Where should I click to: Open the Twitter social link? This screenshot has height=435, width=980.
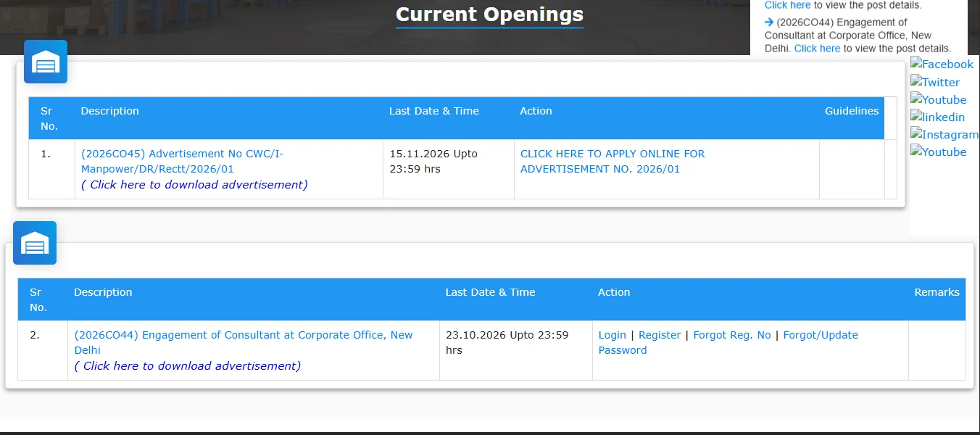pos(935,82)
